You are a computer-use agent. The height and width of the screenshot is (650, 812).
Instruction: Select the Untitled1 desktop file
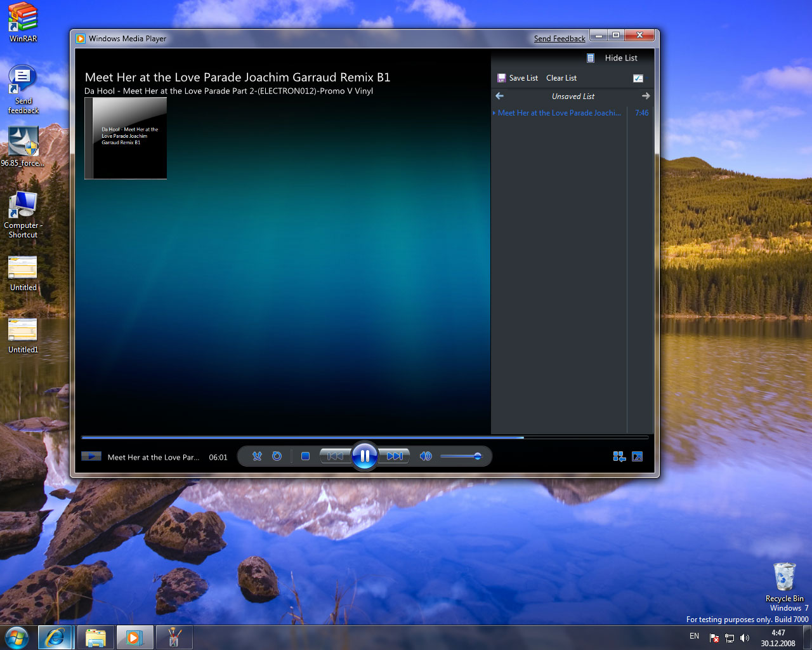(x=23, y=336)
